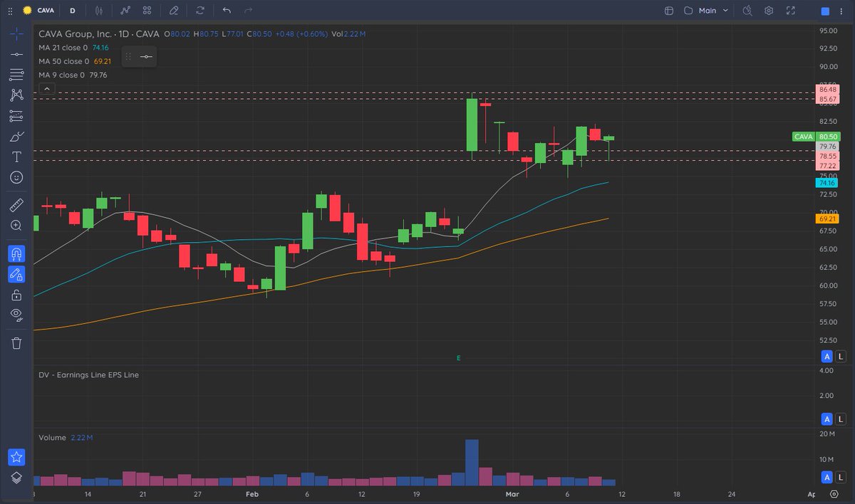855x504 pixels.
Task: Click the Mar label on time axis
Action: coord(513,493)
